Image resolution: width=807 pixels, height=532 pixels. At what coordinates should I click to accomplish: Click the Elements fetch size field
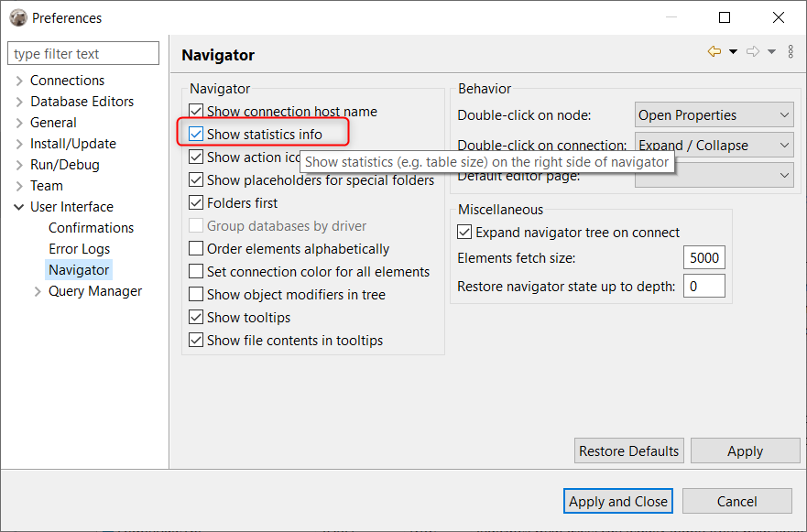tap(703, 257)
